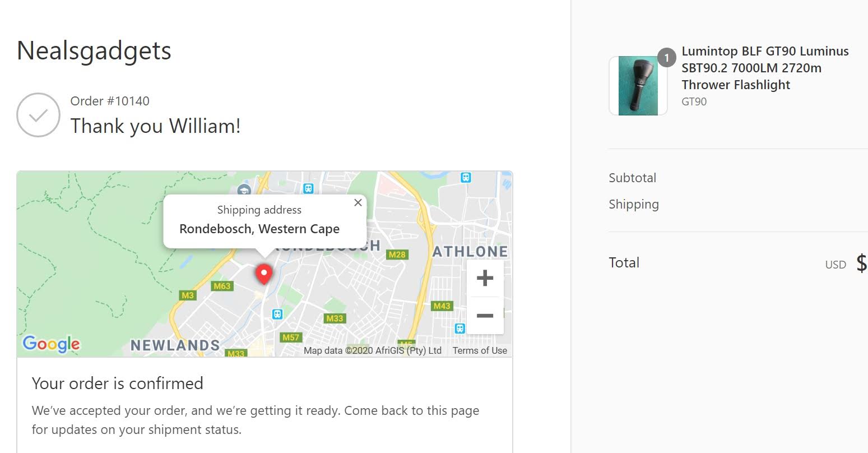868x453 pixels.
Task: Click the Map data AfriGIS copyright text
Action: (x=373, y=350)
